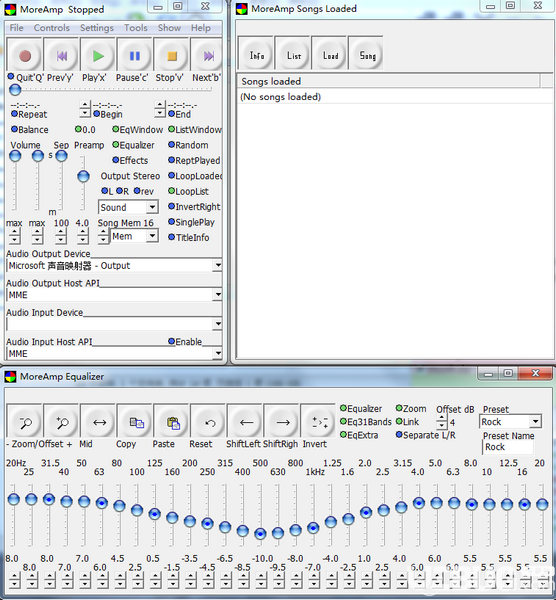This screenshot has height=600, width=556.
Task: Expand the Audio Input Device dropdown
Action: [218, 324]
